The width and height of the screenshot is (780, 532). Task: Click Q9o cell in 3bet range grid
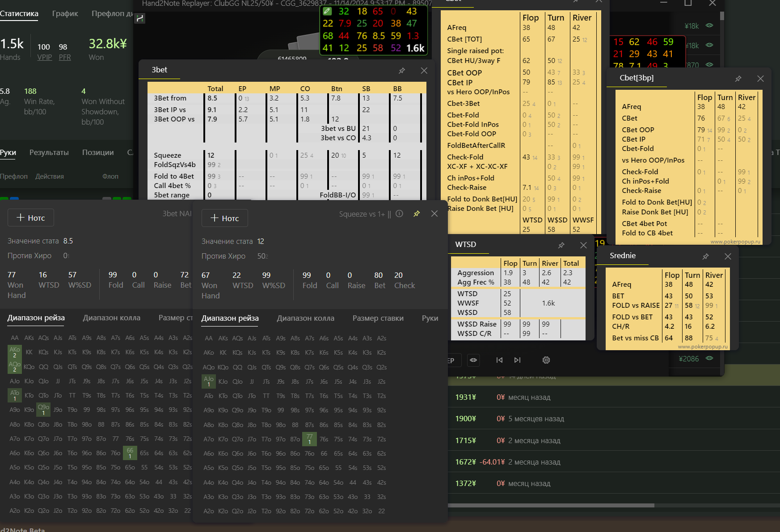pyautogui.click(x=43, y=410)
